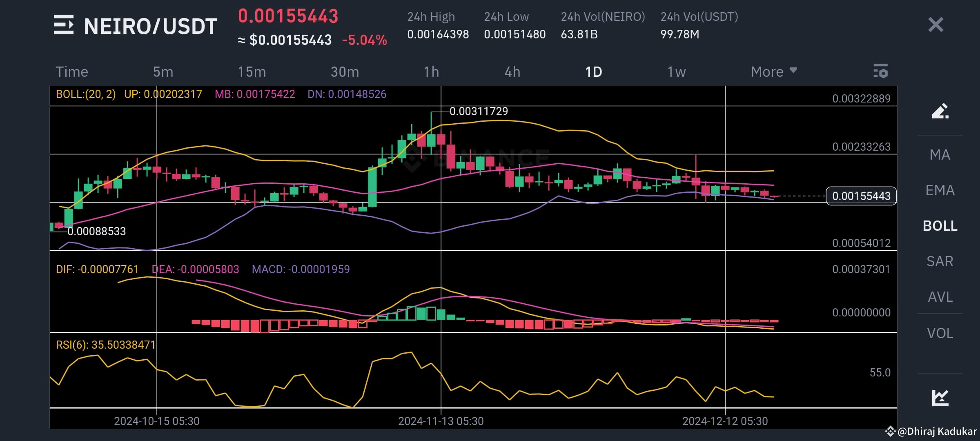Click the current price label 0.00155443 on axis
Viewport: 980px width, 441px height.
pos(861,196)
